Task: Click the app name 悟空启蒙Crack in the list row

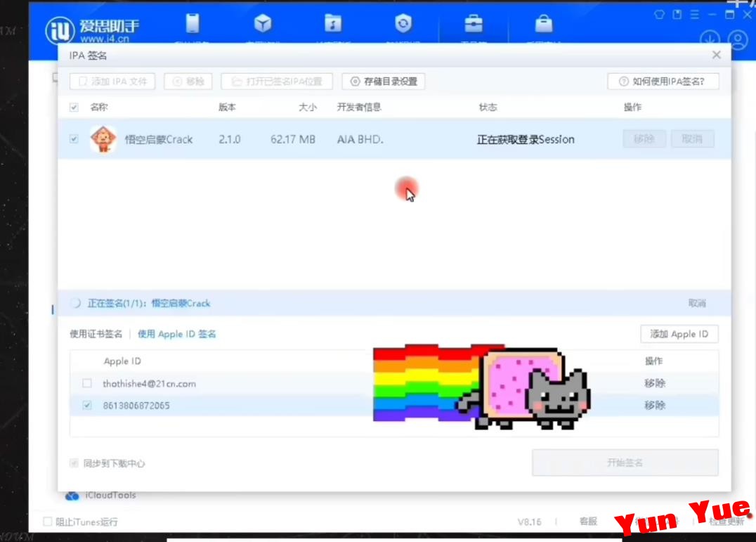Action: pos(159,139)
